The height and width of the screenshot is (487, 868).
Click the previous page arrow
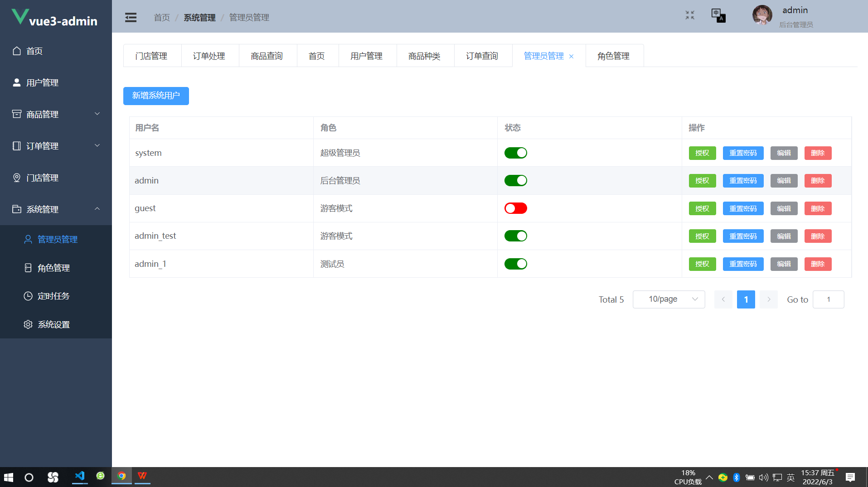pyautogui.click(x=723, y=299)
